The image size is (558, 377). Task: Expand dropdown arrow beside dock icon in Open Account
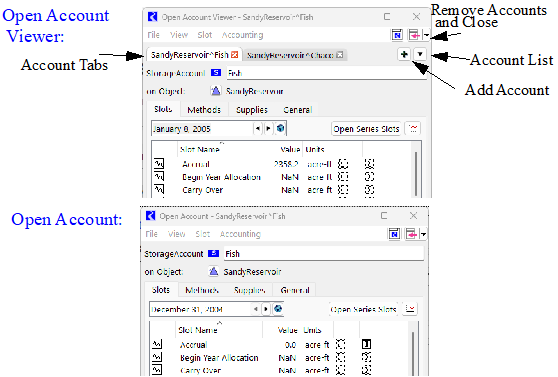[x=423, y=234]
